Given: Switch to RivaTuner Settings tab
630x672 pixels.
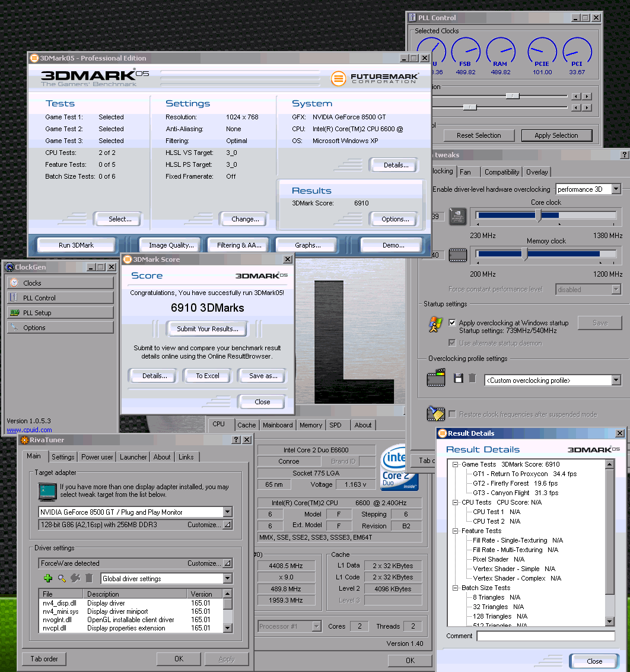Looking at the screenshot, I should pos(63,457).
